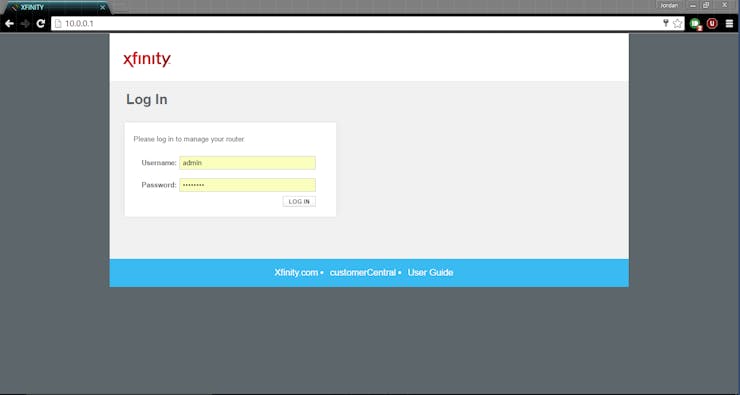Image resolution: width=740 pixels, height=395 pixels.
Task: Click the saved-password key icon in address bar
Action: coord(666,23)
